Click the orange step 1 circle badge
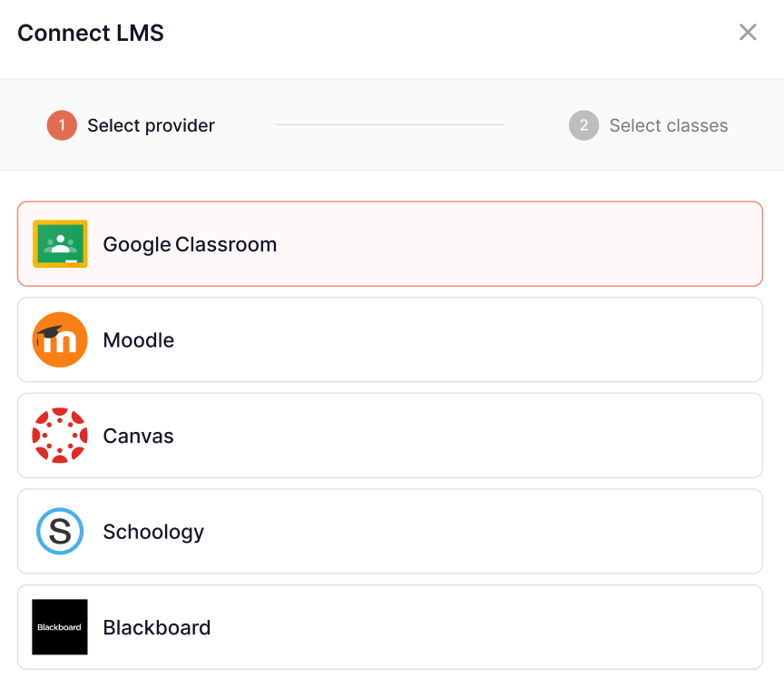Image resolution: width=784 pixels, height=697 pixels. click(x=62, y=125)
